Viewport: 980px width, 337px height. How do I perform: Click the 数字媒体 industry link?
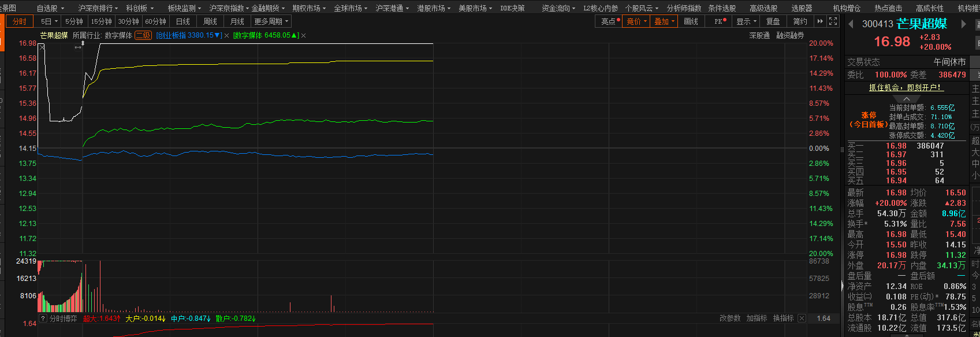(118, 35)
